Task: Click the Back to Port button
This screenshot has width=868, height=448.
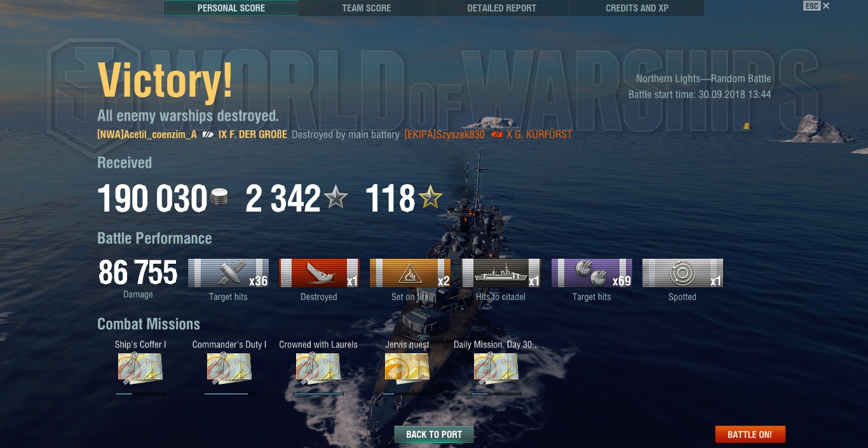Action: point(434,435)
